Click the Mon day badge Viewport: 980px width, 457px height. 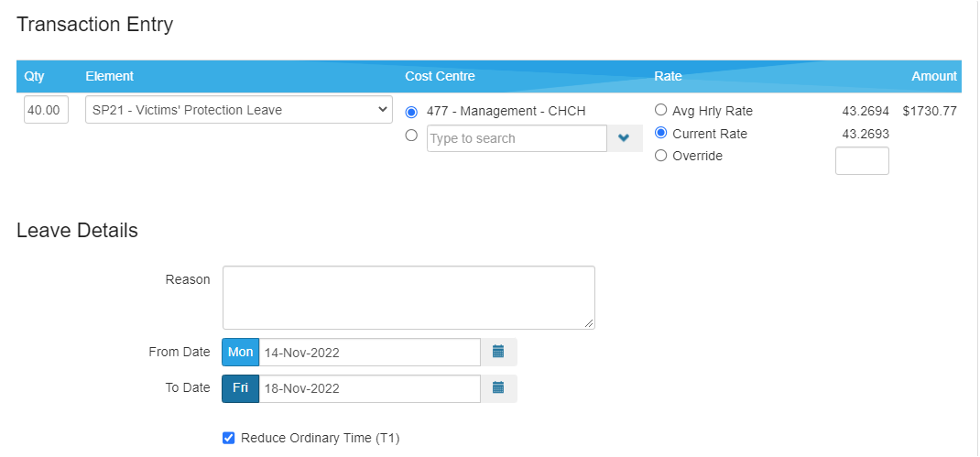(241, 352)
